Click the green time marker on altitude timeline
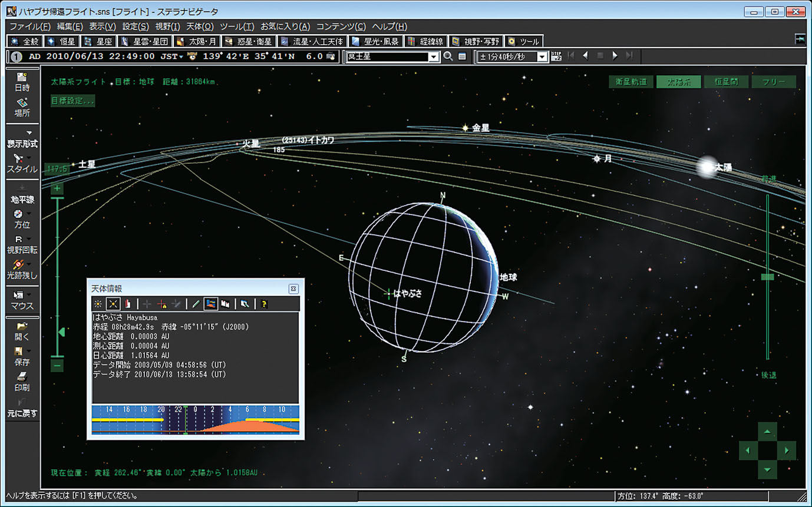The image size is (812, 507). (186, 420)
